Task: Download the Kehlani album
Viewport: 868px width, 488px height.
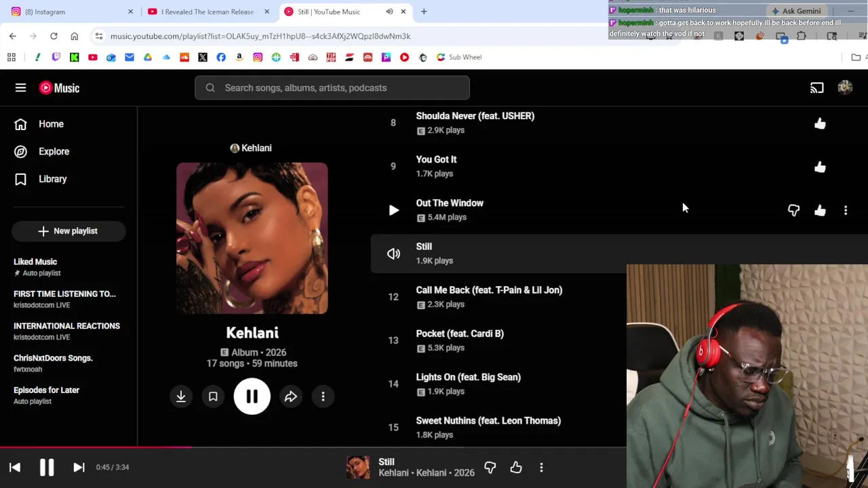Action: pyautogui.click(x=181, y=396)
